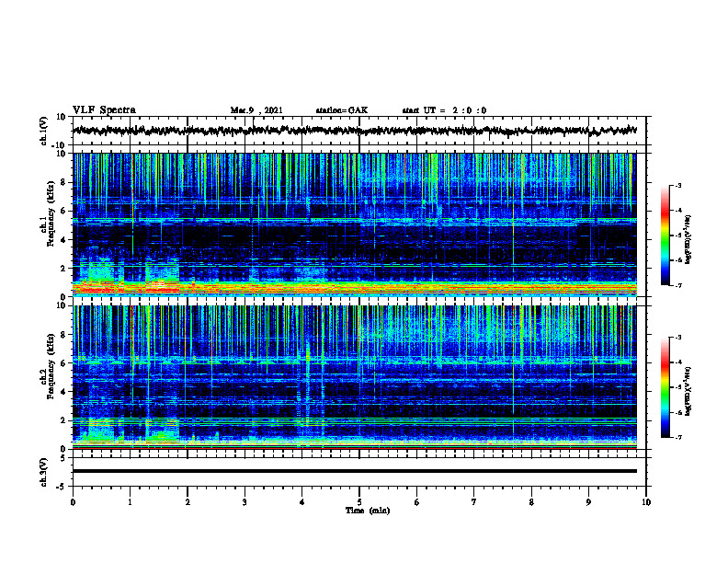Screen dimensions: 728x563
Task: Click the "2" kHz tick on ch.2 frequency axis
Action: coord(63,420)
